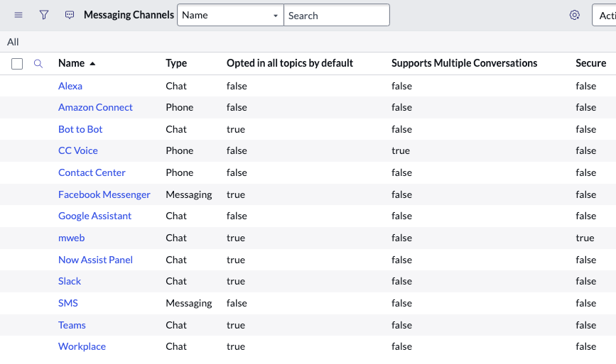The width and height of the screenshot is (616, 364).
Task: Sort by the Type column header
Action: [x=176, y=63]
